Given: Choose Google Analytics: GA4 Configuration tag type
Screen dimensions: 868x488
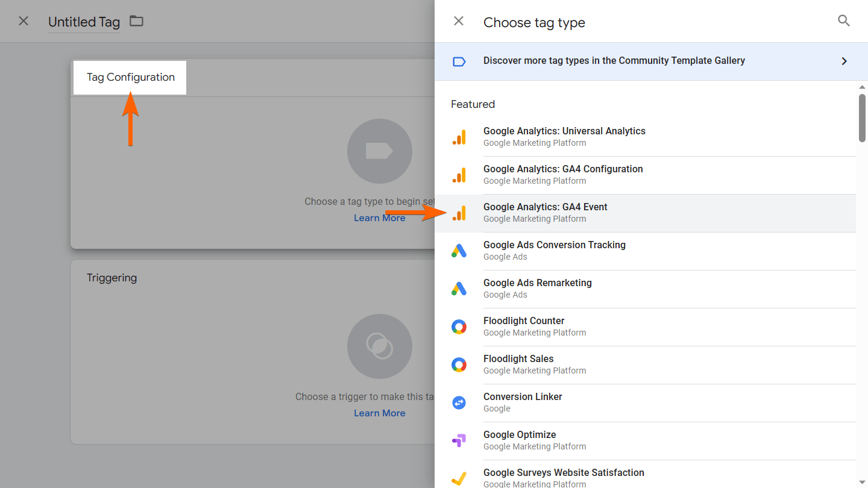Looking at the screenshot, I should click(563, 169).
